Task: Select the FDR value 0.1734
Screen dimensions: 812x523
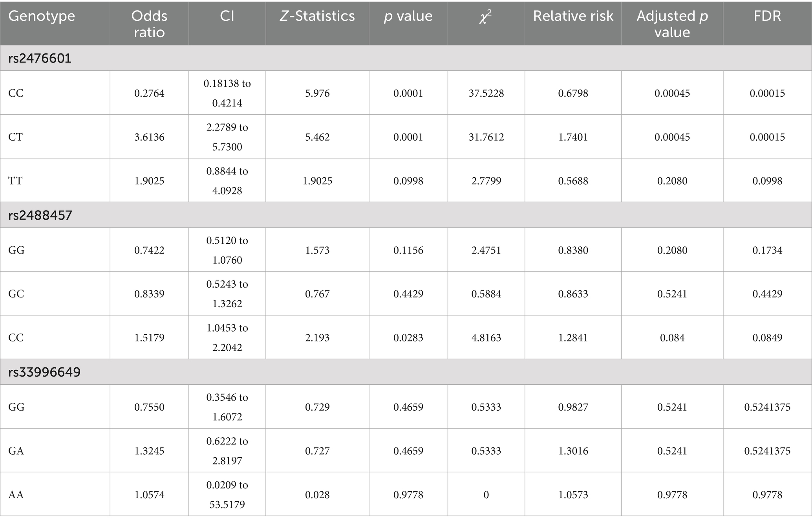Action: click(767, 250)
